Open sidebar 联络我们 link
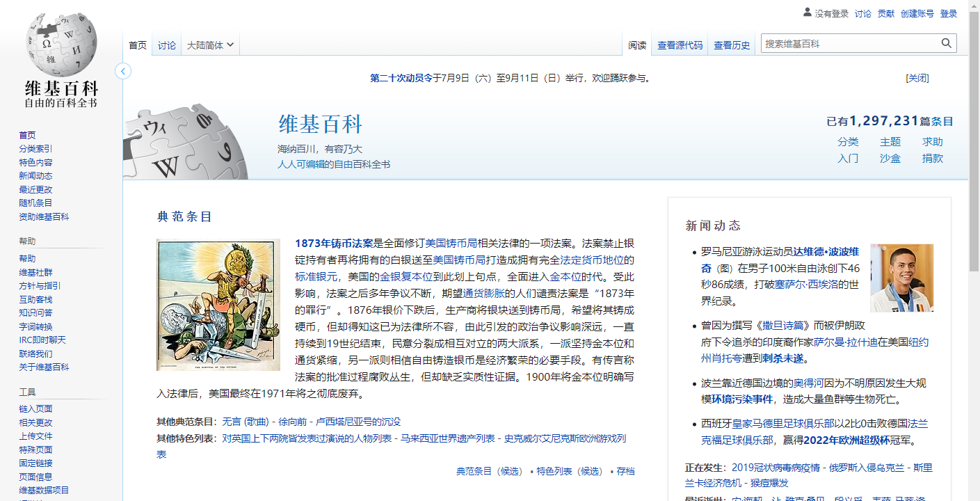 (35, 353)
